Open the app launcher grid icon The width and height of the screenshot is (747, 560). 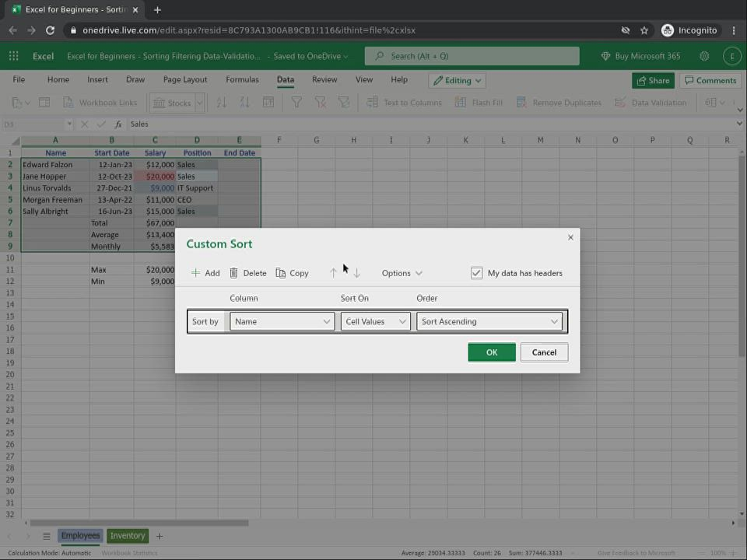pyautogui.click(x=14, y=56)
